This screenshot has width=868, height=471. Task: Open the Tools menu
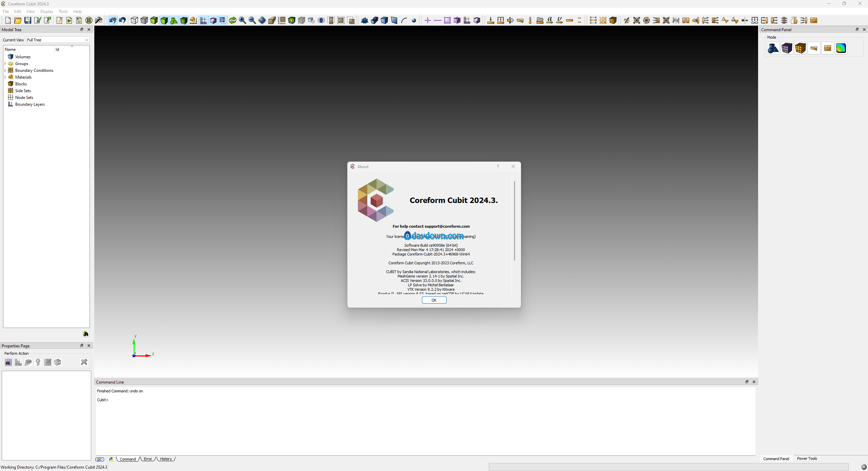click(63, 11)
